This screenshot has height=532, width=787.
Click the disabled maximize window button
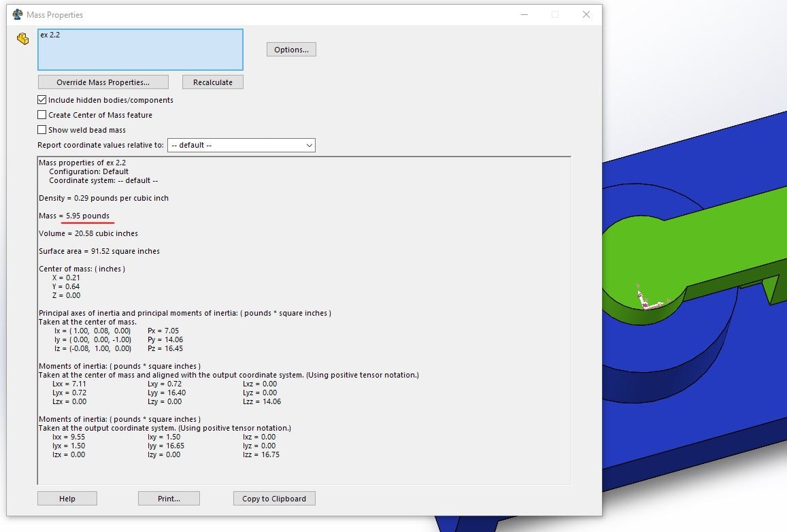(555, 14)
